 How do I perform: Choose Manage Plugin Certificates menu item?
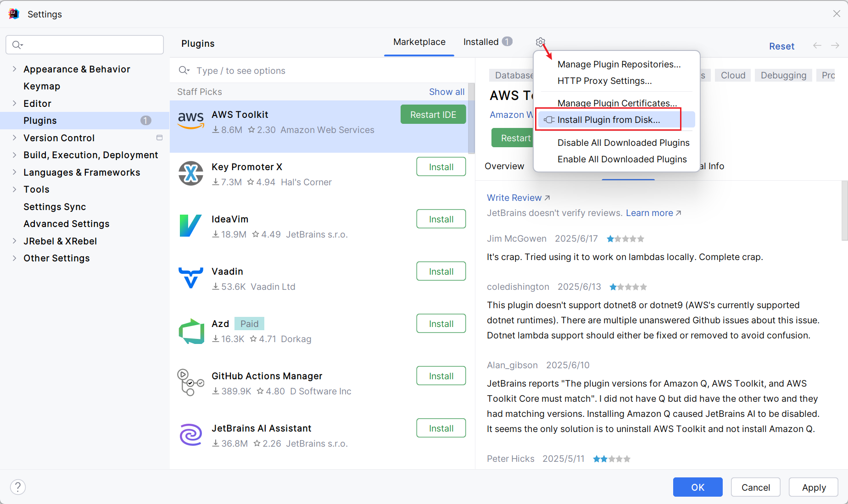(617, 103)
